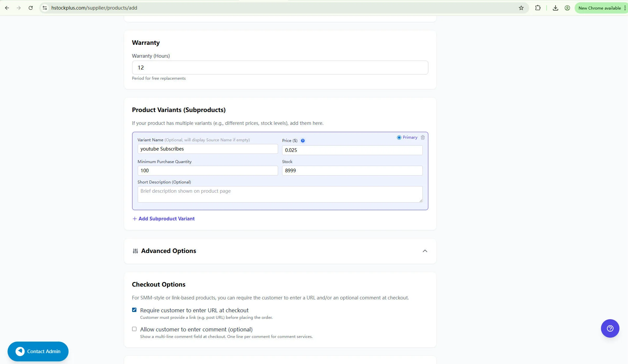Image resolution: width=628 pixels, height=364 pixels.
Task: Select the Primary variant radio button
Action: [399, 137]
